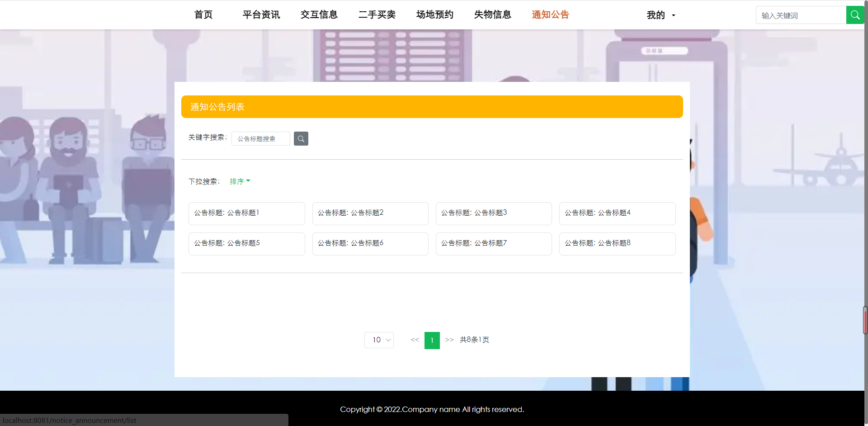Click next page arrow in pagination
The width and height of the screenshot is (868, 426).
pos(449,340)
